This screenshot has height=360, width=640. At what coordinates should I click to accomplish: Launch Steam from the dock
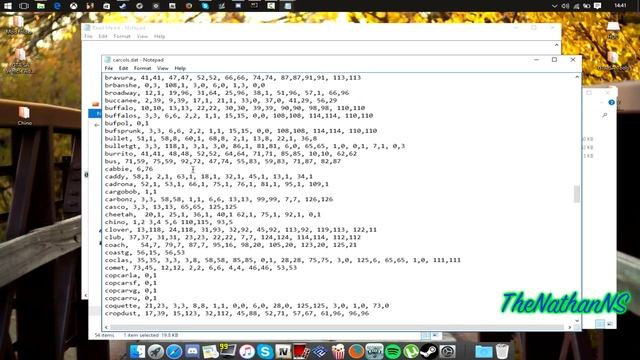tap(429, 351)
